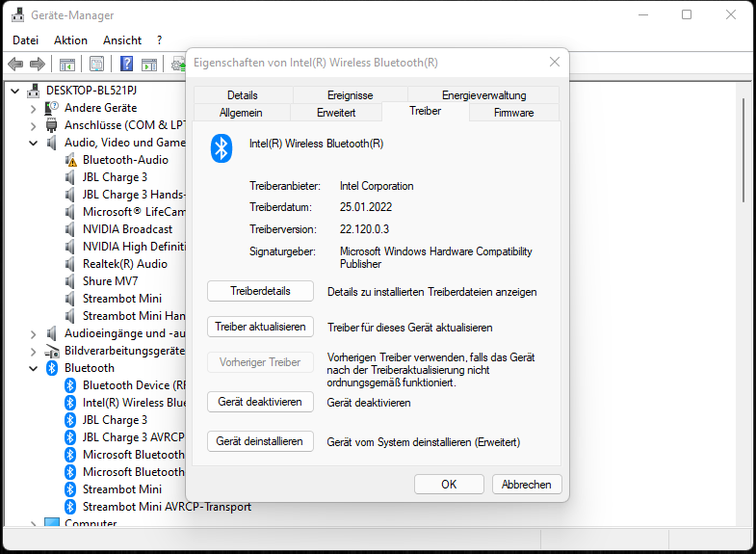Open the properties sheet toolbar icon
756x554 pixels.
tap(97, 64)
